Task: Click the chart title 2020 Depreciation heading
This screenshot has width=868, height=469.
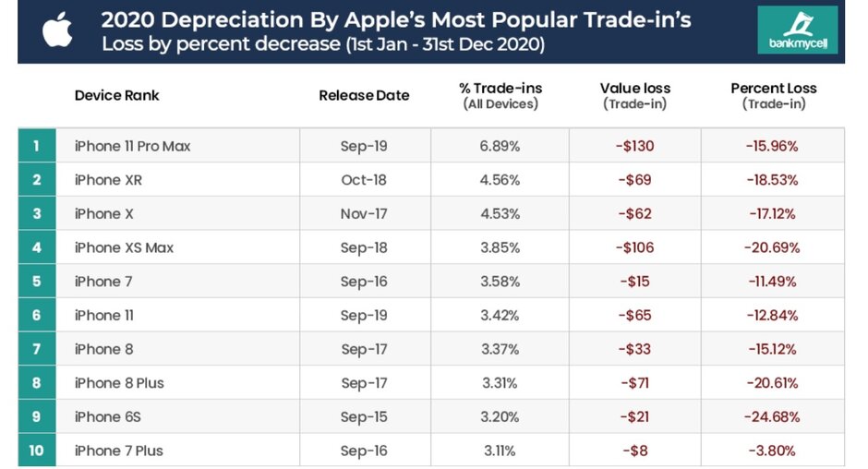Action: [x=396, y=20]
